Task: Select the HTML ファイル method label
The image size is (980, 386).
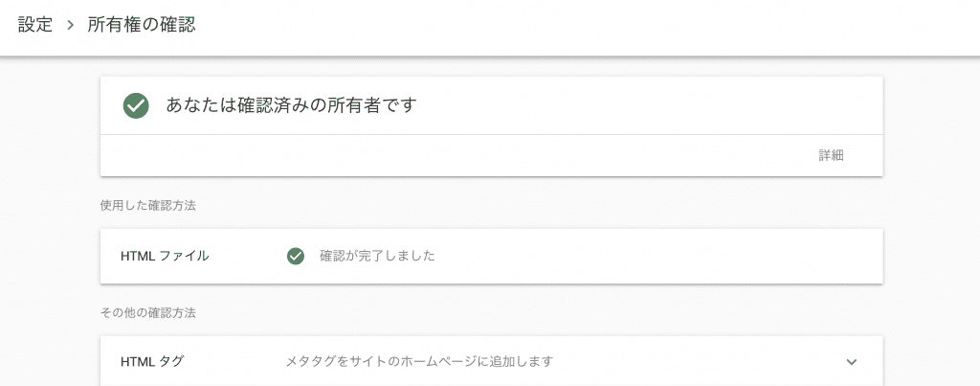Action: pyautogui.click(x=165, y=256)
